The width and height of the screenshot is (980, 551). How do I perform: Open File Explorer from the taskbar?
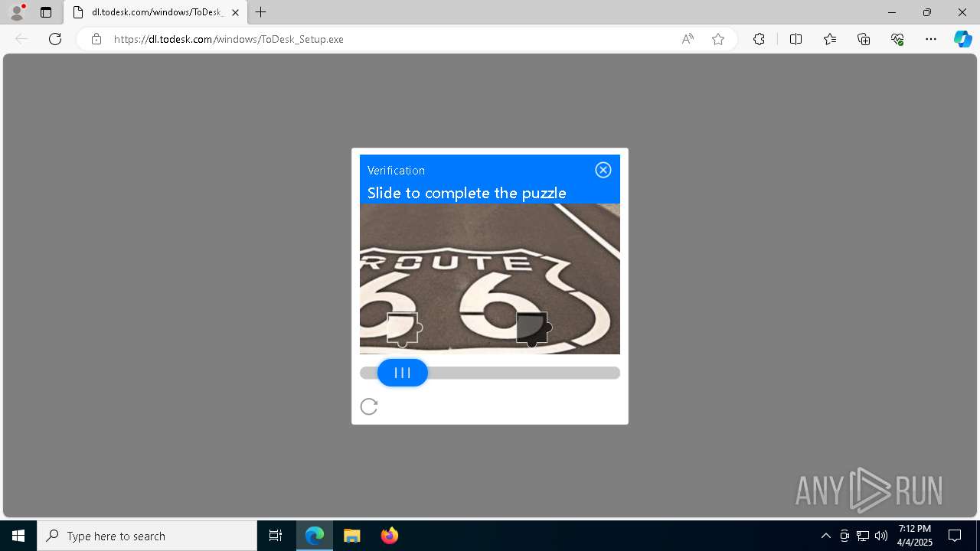(352, 536)
